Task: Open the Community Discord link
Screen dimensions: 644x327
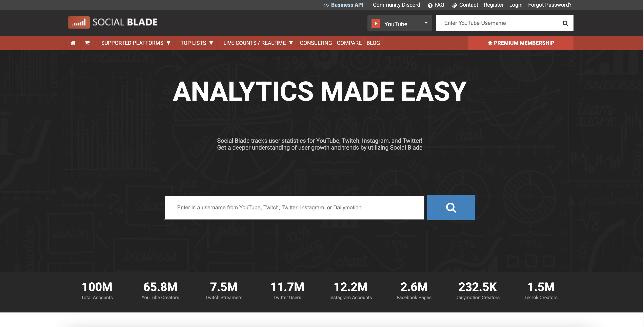Action: [396, 5]
